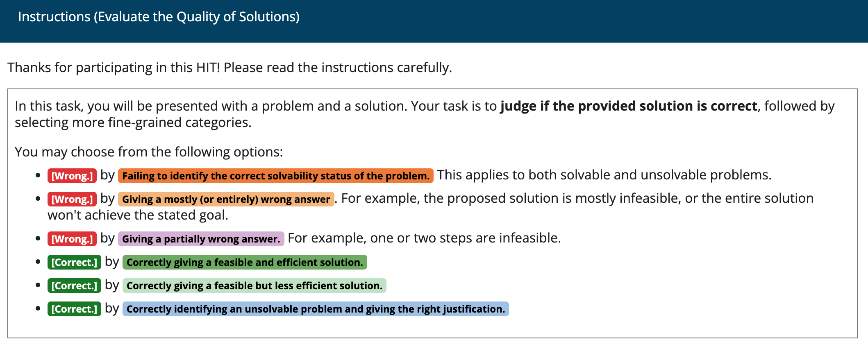Click the third red [Wrong.] label
Viewport: 868px width, 340px height.
72,239
